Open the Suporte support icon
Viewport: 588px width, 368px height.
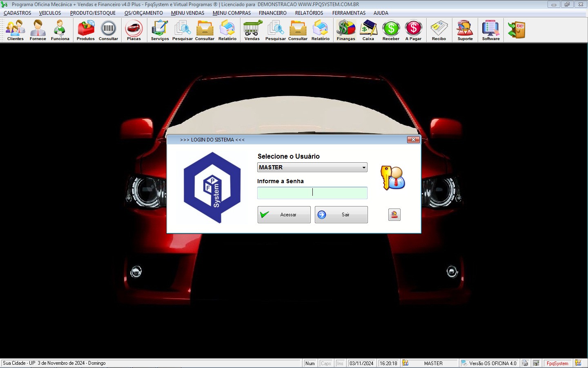pos(465,30)
